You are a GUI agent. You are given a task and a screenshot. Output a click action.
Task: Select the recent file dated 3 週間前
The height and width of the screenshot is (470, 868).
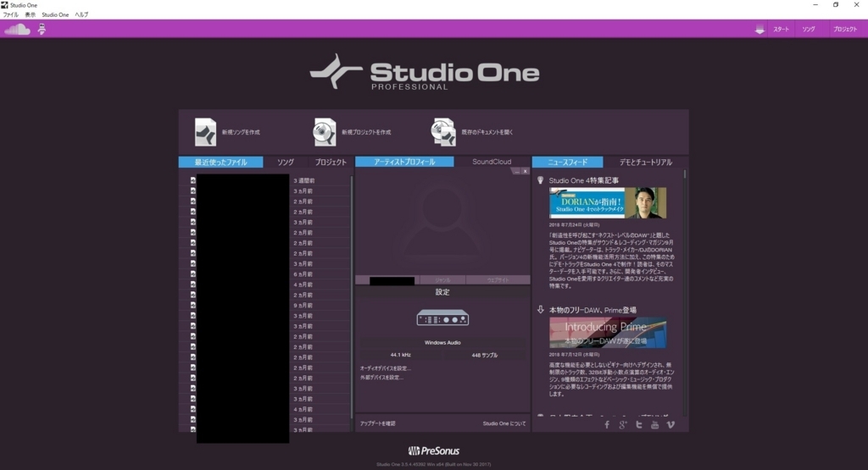click(x=264, y=180)
